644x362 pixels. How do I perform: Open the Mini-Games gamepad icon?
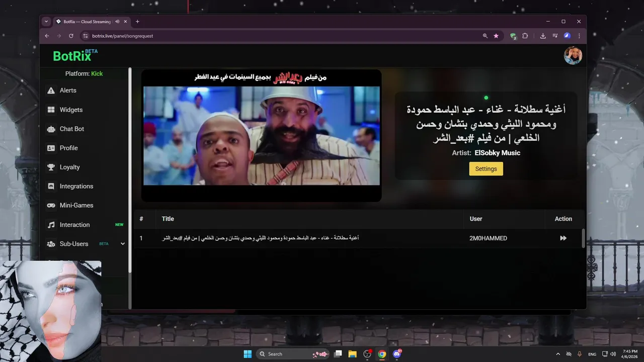(51, 205)
